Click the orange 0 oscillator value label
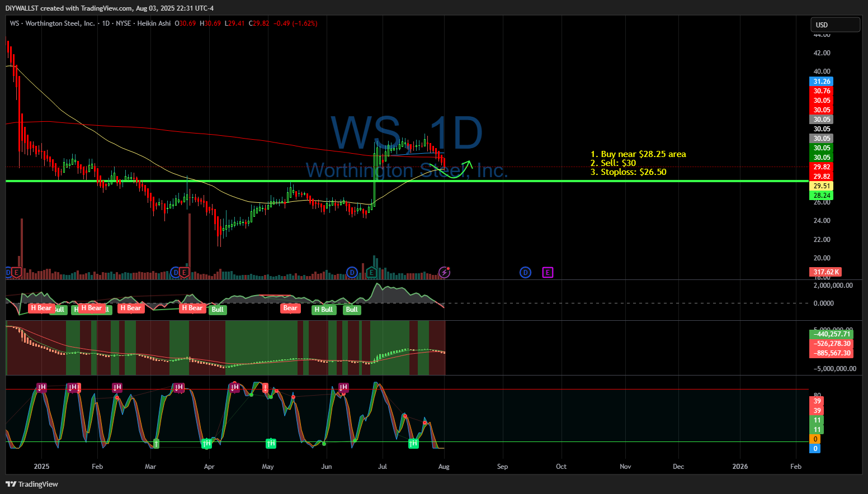This screenshot has height=494, width=868. tap(815, 439)
